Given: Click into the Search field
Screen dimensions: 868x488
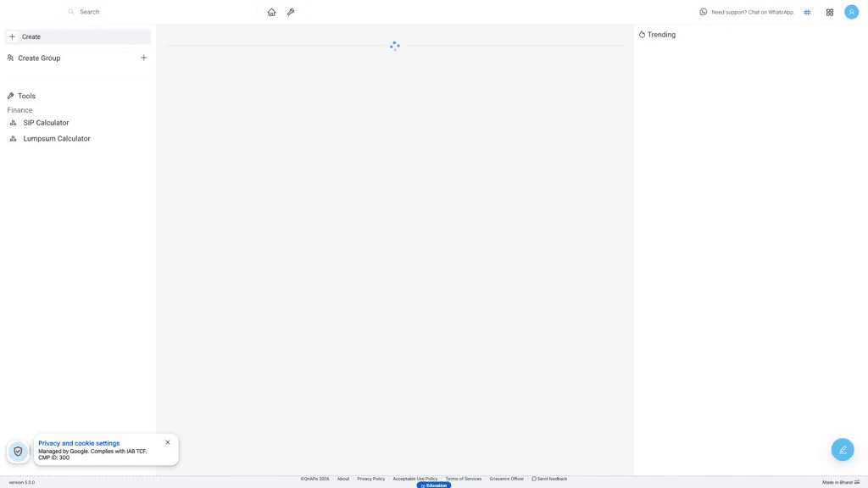Looking at the screenshot, I should point(160,12).
